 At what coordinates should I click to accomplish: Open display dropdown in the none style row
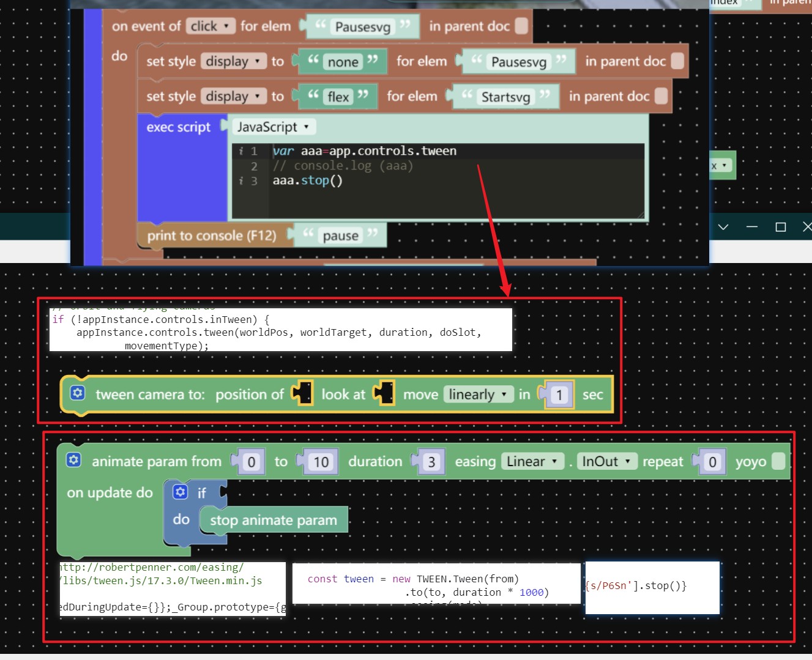(234, 61)
